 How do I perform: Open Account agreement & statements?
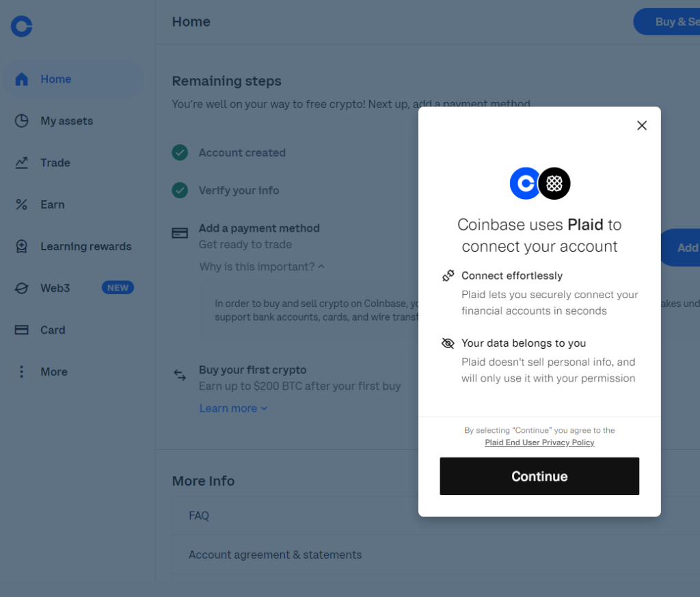(x=275, y=555)
